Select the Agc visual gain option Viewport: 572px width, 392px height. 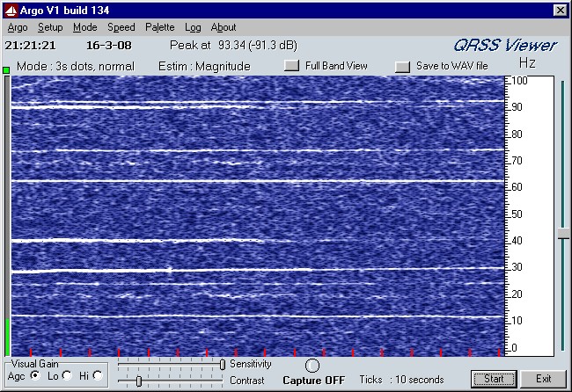tap(35, 375)
